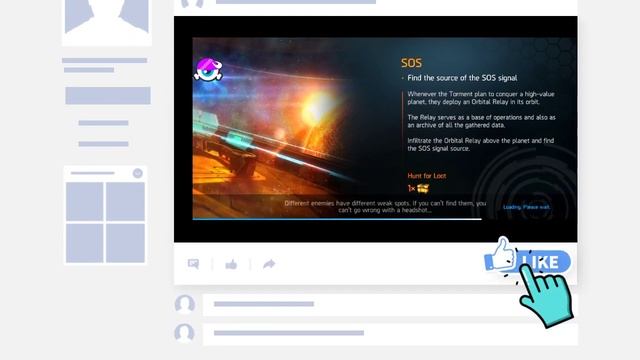Viewport: 640px width, 360px height.
Task: Click the second comment text box
Action: (390, 334)
